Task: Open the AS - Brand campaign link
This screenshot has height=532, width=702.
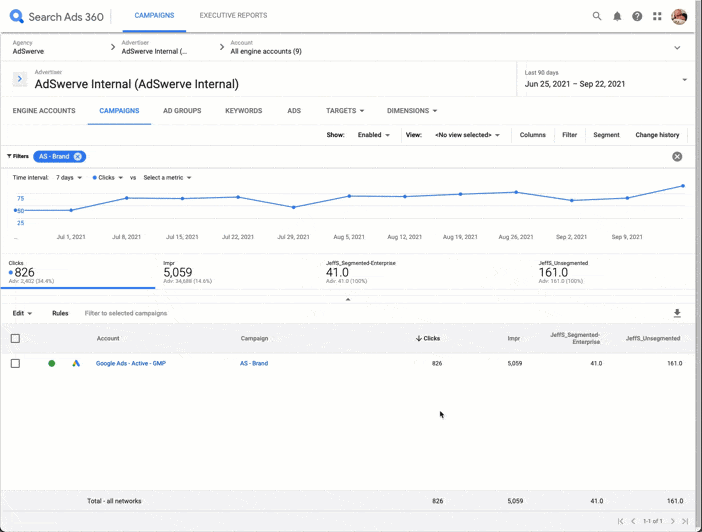Action: coord(254,363)
